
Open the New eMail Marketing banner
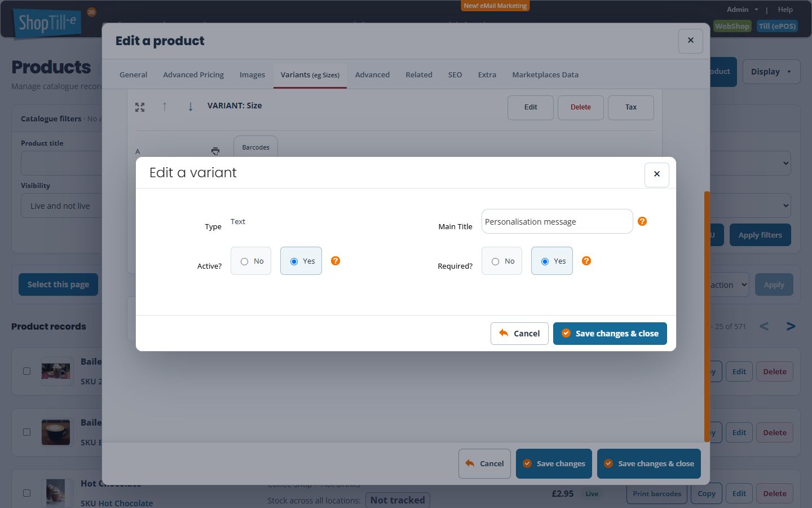click(495, 6)
